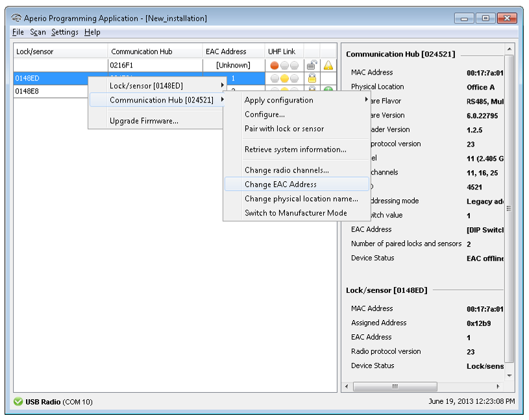Click the UHF Link column header
This screenshot has height=420, width=529.
284,51
